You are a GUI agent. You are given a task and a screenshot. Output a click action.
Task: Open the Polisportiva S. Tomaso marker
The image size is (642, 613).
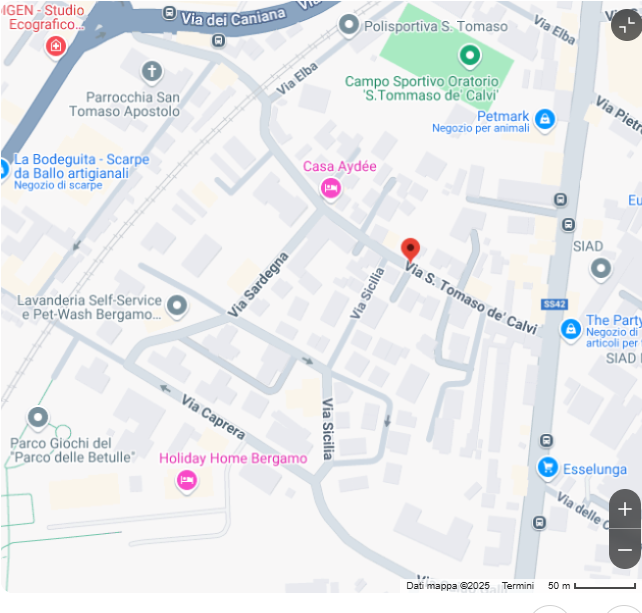click(x=349, y=25)
